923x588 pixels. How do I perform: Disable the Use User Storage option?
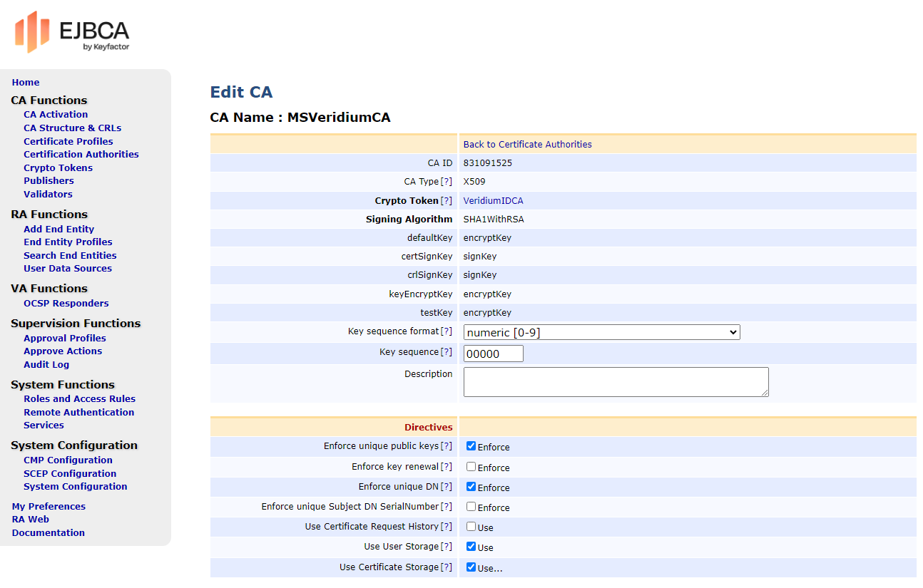pyautogui.click(x=470, y=547)
